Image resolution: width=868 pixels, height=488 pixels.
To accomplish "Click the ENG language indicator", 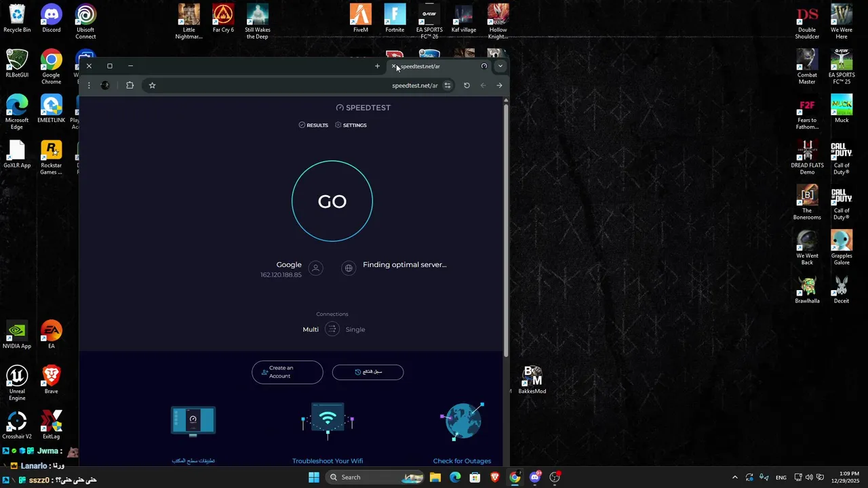I will (781, 477).
